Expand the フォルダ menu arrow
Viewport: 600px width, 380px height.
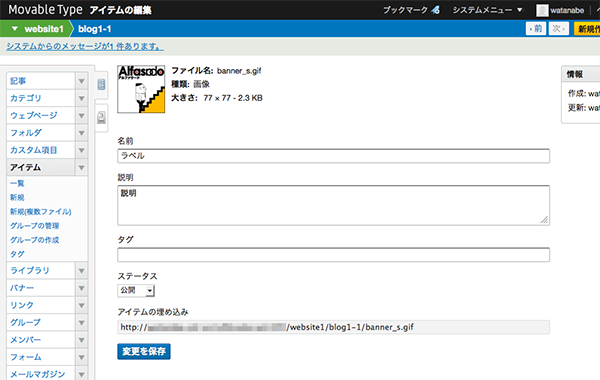tap(81, 133)
